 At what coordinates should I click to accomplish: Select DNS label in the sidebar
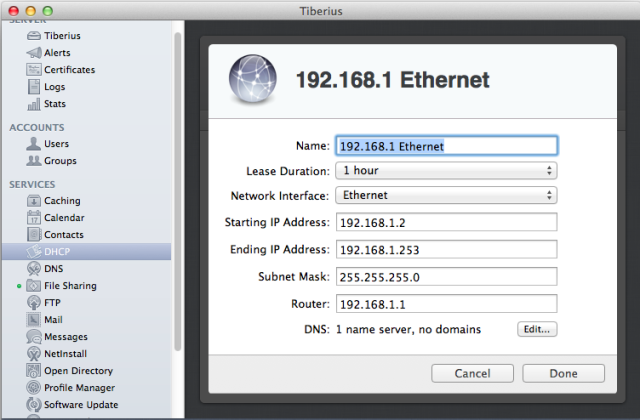click(53, 269)
